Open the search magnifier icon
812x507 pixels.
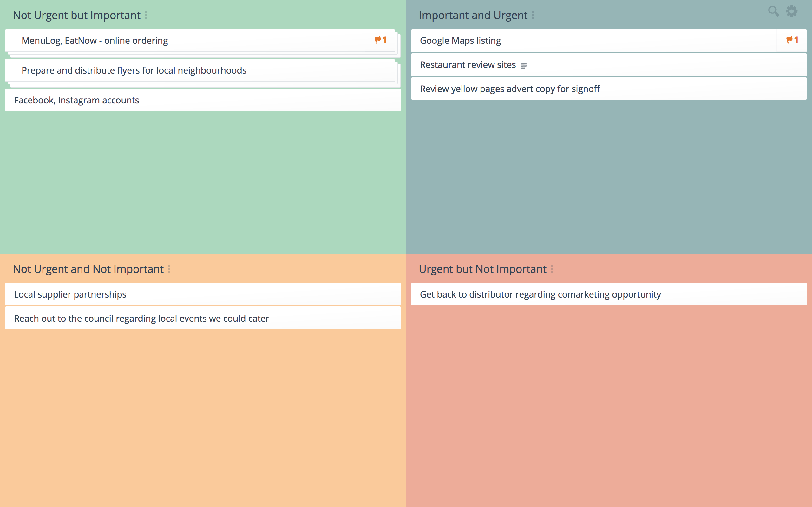(x=773, y=11)
